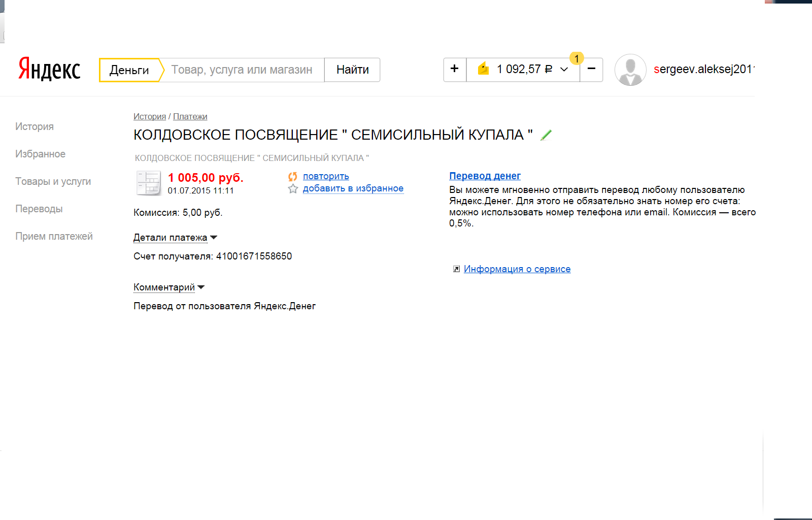
Task: Click the orange repeat payment icon
Action: [x=293, y=177]
